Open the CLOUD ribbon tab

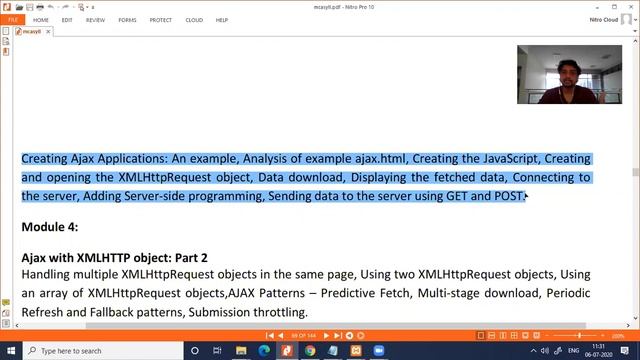[194, 20]
